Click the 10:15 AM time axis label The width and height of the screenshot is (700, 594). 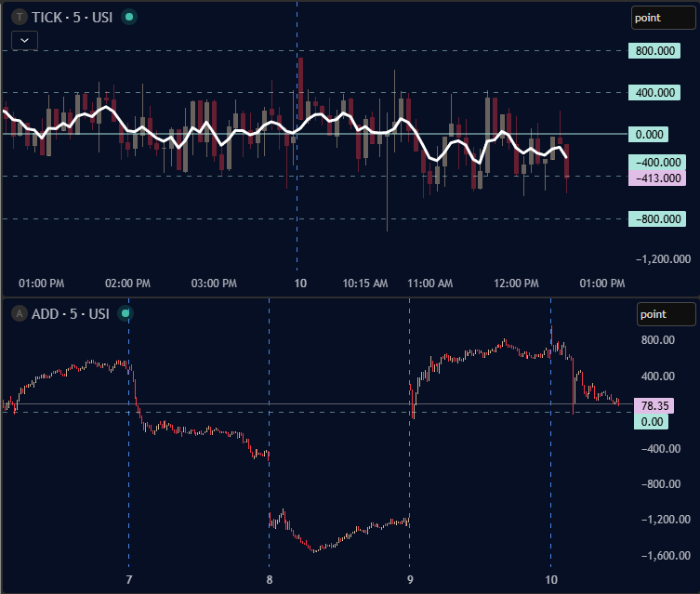[x=364, y=284]
